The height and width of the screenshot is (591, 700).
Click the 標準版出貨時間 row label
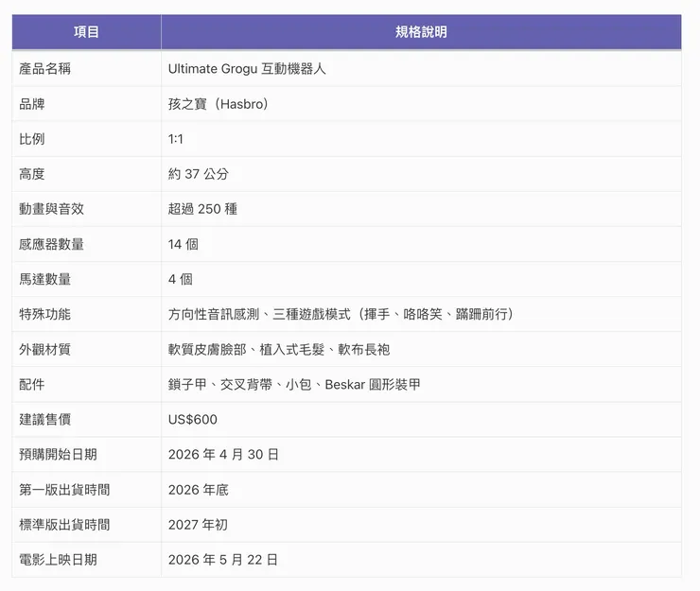coord(64,525)
